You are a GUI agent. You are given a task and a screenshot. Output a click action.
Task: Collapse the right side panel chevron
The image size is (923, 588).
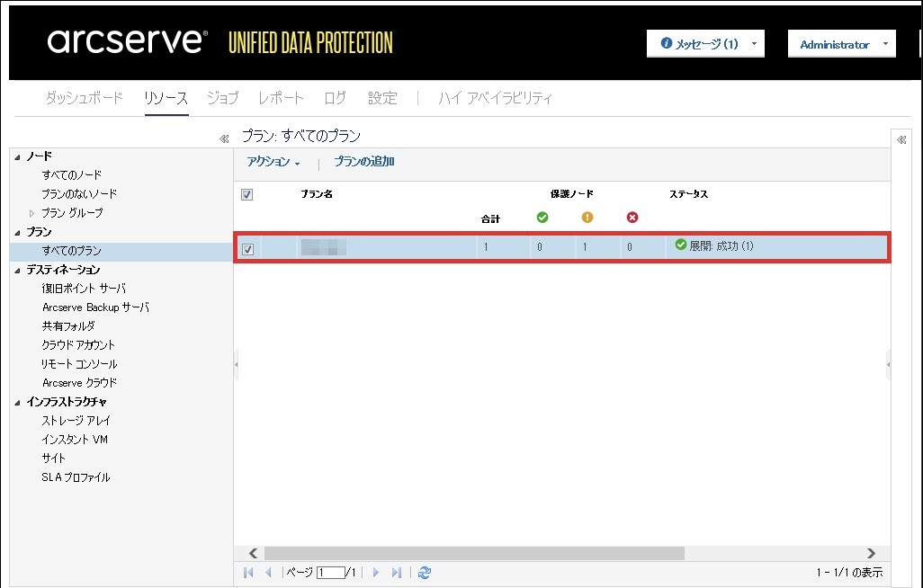[x=901, y=139]
